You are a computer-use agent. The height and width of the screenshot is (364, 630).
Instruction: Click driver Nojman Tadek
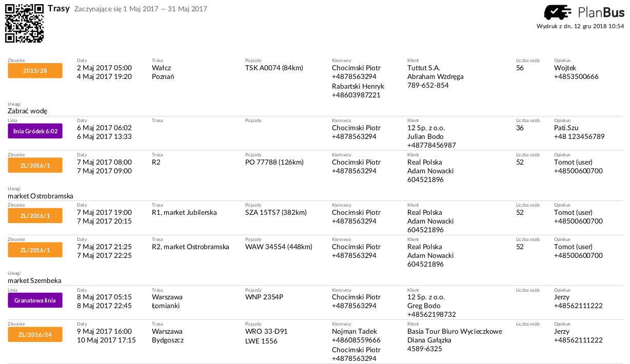(355, 331)
